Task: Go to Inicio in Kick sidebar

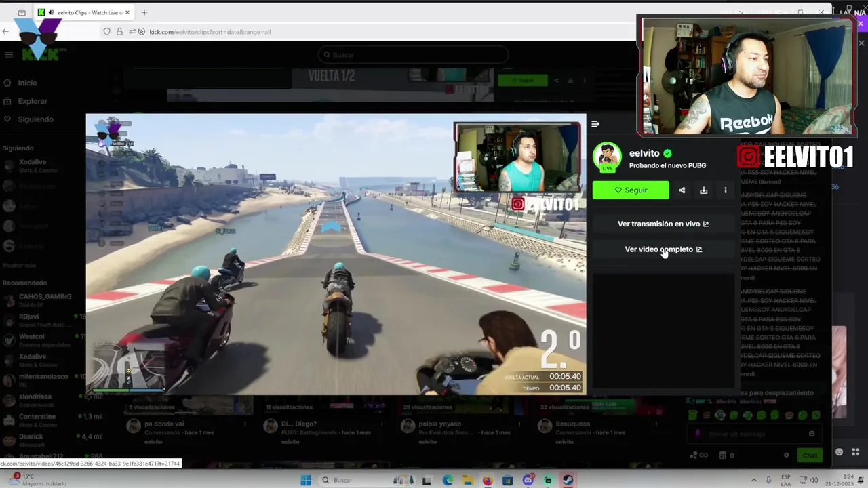Action: (x=28, y=83)
